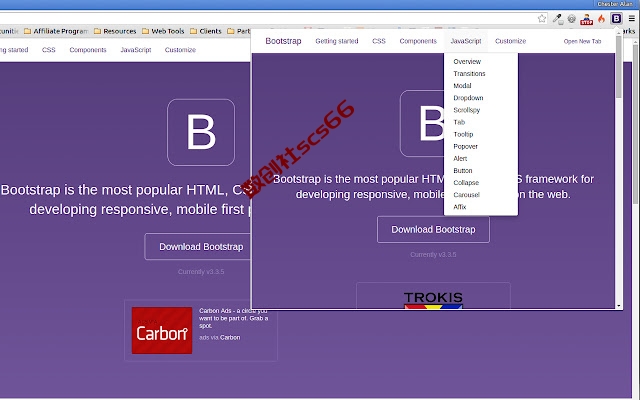Open JavaScript in the background page navbar
This screenshot has width=640, height=400.
pos(136,50)
